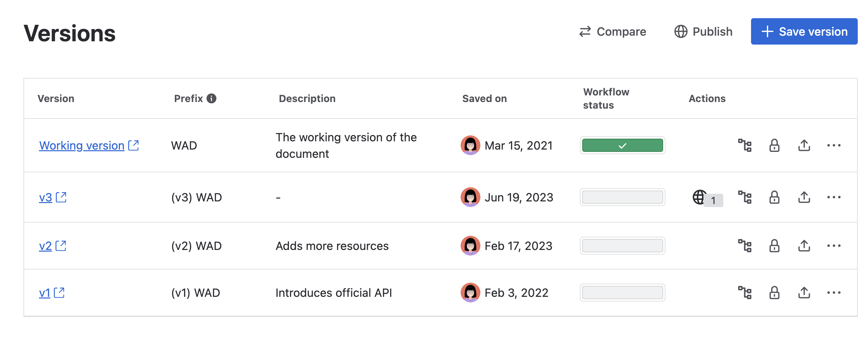
Task: Open the more options menu on v3
Action: tap(835, 197)
